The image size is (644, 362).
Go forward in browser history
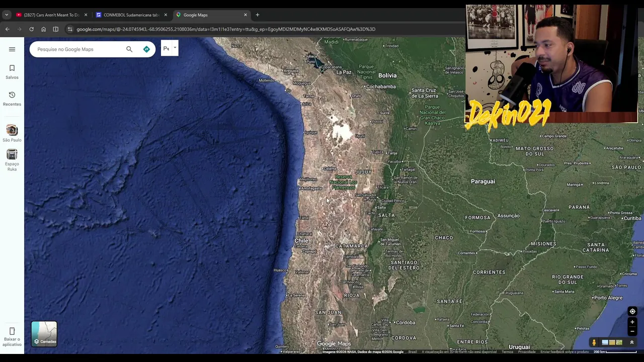coord(19,29)
